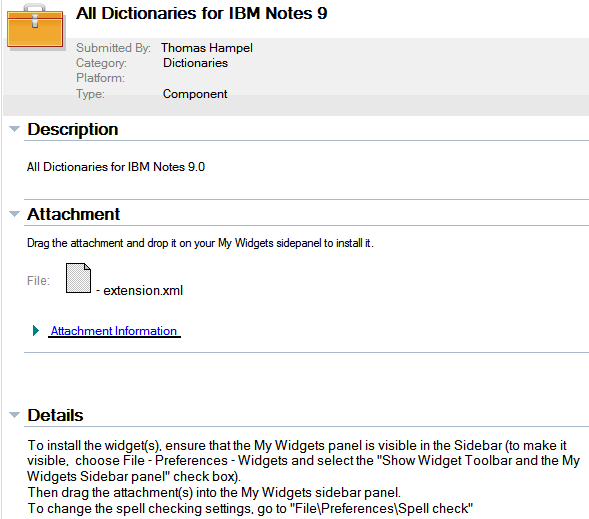Image resolution: width=589 pixels, height=519 pixels.
Task: Click the Type value Component
Action: coord(195,94)
